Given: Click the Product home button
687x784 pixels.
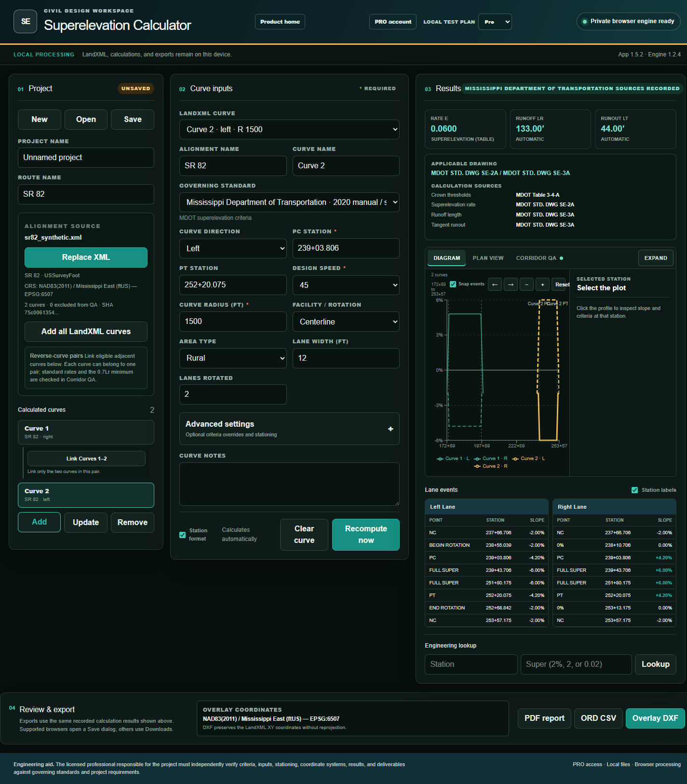Looking at the screenshot, I should 280,22.
